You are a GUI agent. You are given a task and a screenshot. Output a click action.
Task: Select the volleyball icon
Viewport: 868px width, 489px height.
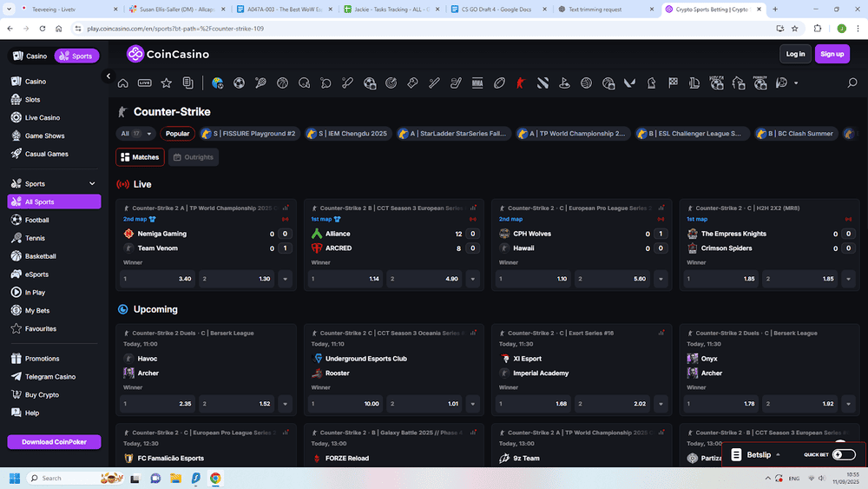[586, 83]
